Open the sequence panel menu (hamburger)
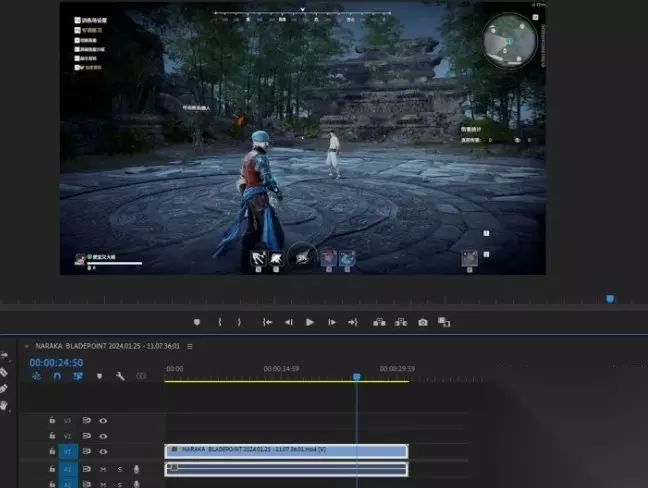This screenshot has width=648, height=488. pos(190,346)
